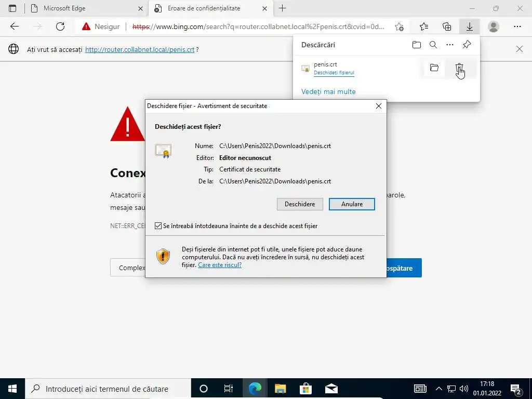Show penis.crt in folder icon

(x=434, y=68)
